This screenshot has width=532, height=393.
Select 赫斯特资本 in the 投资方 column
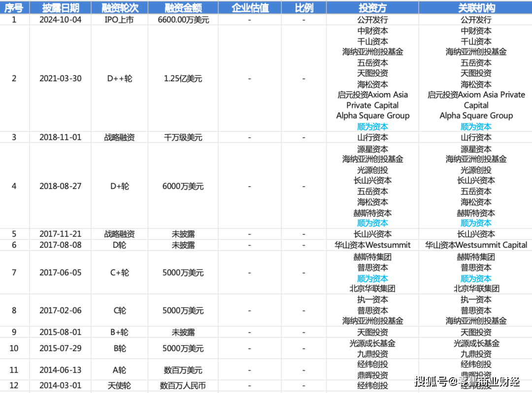372,213
